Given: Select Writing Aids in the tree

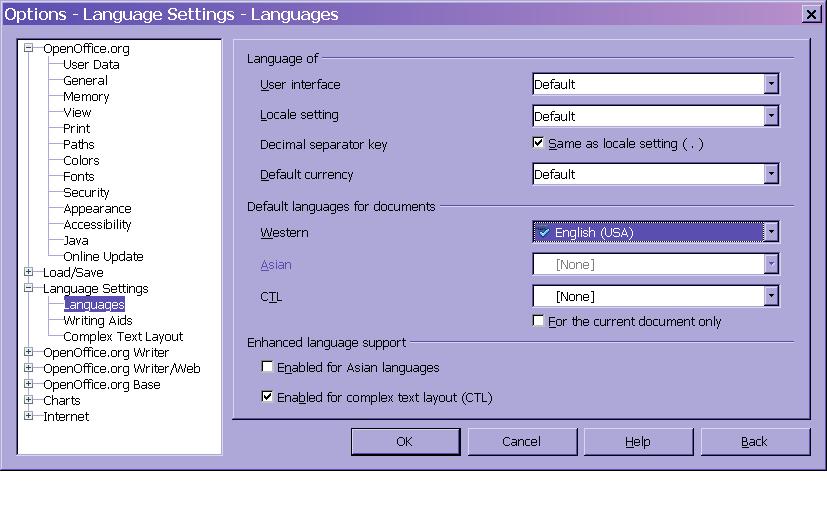Looking at the screenshot, I should [98, 321].
